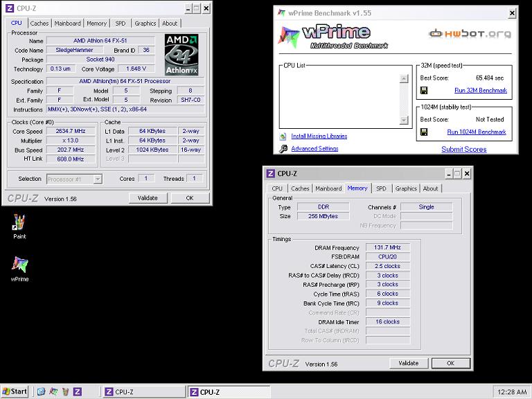Click the DRAM Frequency value 131.7 MHz

coord(388,247)
